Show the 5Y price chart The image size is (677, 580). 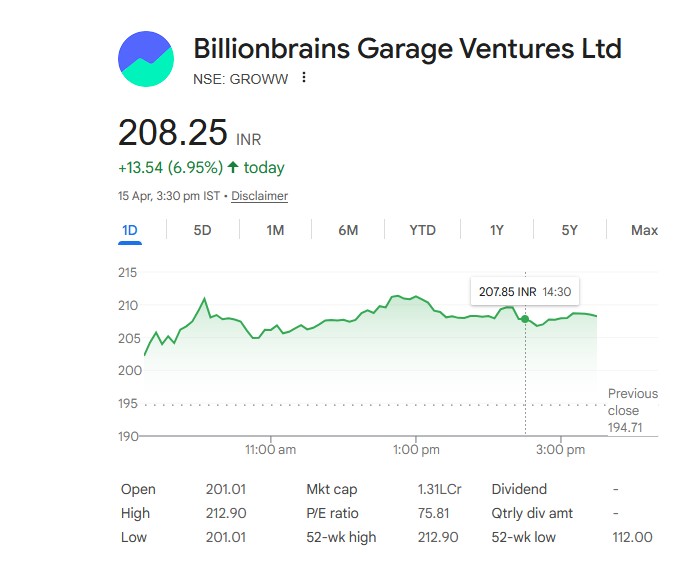pyautogui.click(x=569, y=230)
